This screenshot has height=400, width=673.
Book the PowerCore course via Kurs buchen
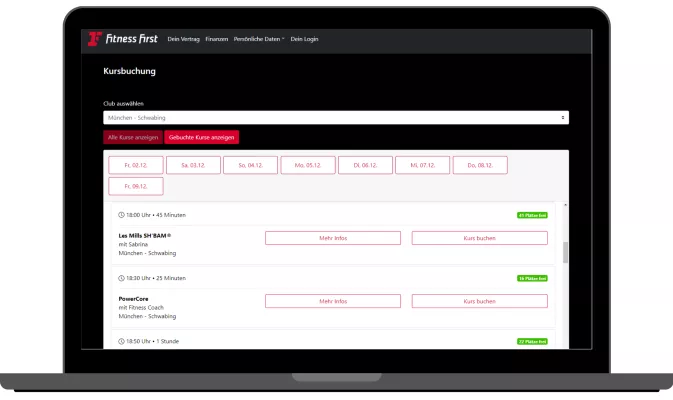(x=479, y=301)
